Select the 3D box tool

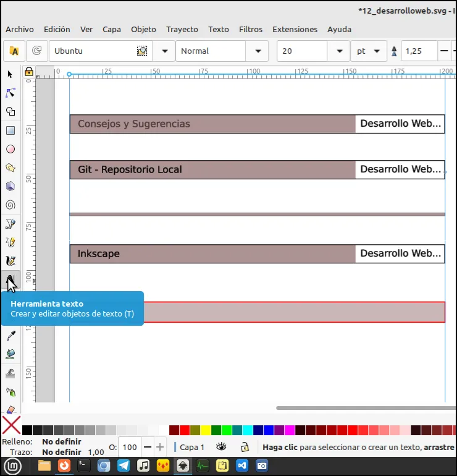10,186
